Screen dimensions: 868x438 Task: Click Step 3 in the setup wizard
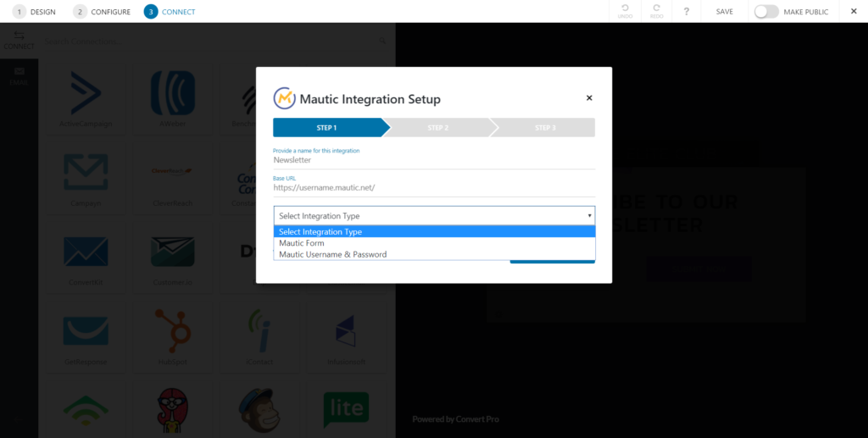coord(545,128)
